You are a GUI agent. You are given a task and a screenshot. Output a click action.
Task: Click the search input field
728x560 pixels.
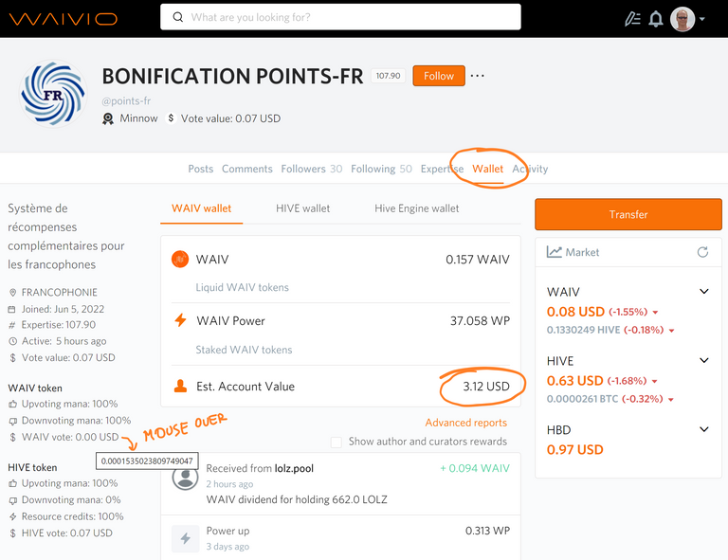[340, 17]
